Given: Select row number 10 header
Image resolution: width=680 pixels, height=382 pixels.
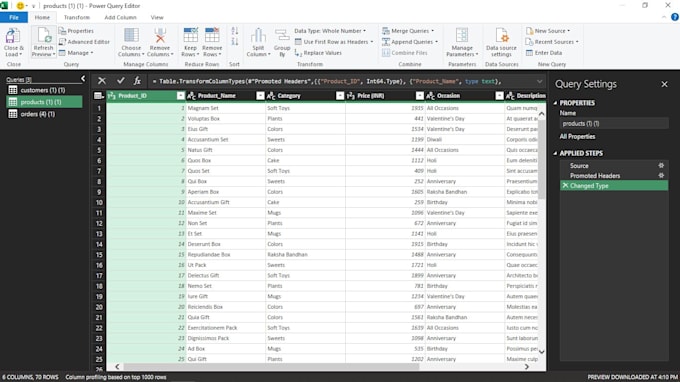Looking at the screenshot, I should pyautogui.click(x=99, y=202).
